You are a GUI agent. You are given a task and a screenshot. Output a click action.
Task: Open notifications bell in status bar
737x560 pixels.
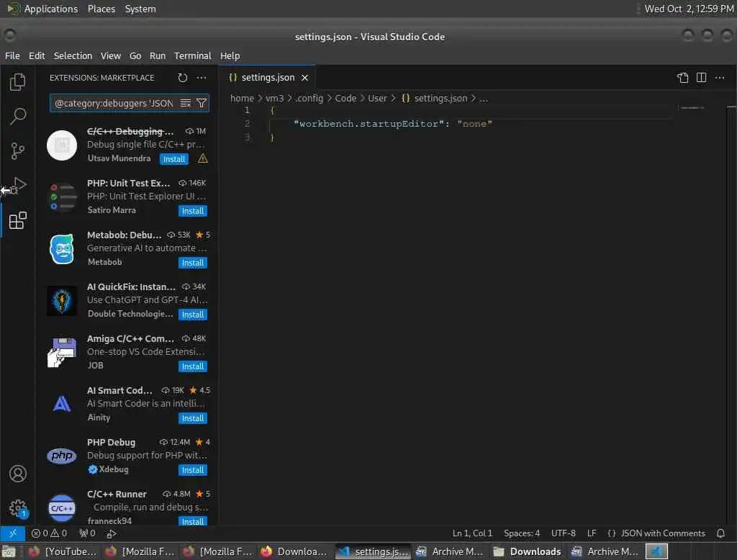pyautogui.click(x=720, y=533)
